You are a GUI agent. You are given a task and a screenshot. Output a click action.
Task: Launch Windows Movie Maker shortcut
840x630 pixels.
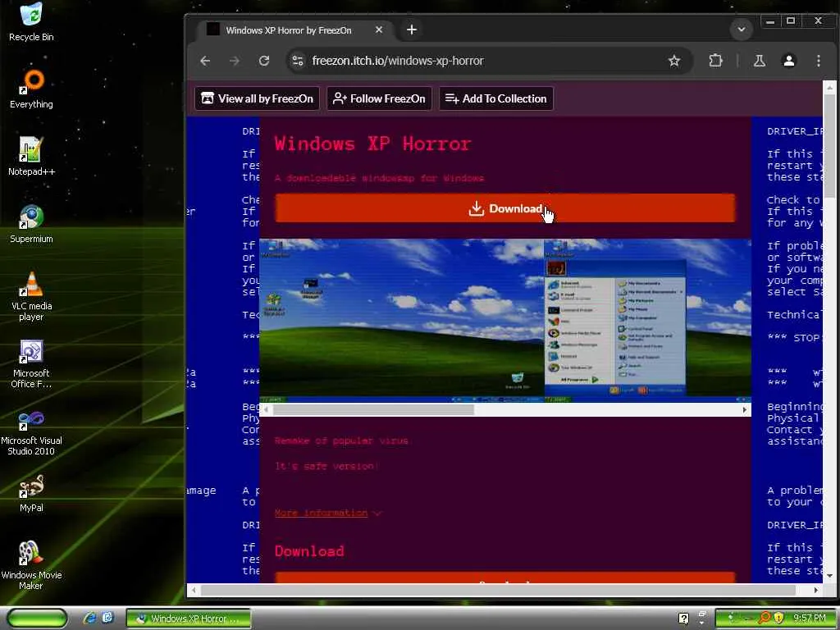click(x=31, y=566)
